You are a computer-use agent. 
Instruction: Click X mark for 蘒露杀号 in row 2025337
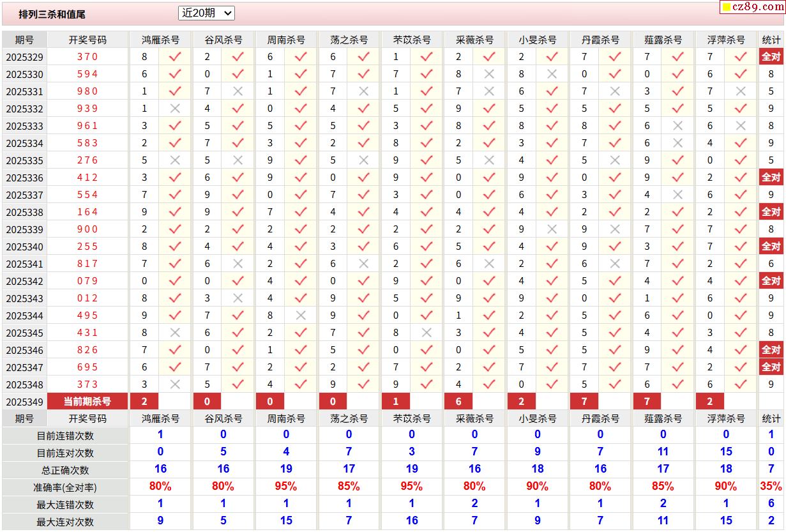[677, 194]
